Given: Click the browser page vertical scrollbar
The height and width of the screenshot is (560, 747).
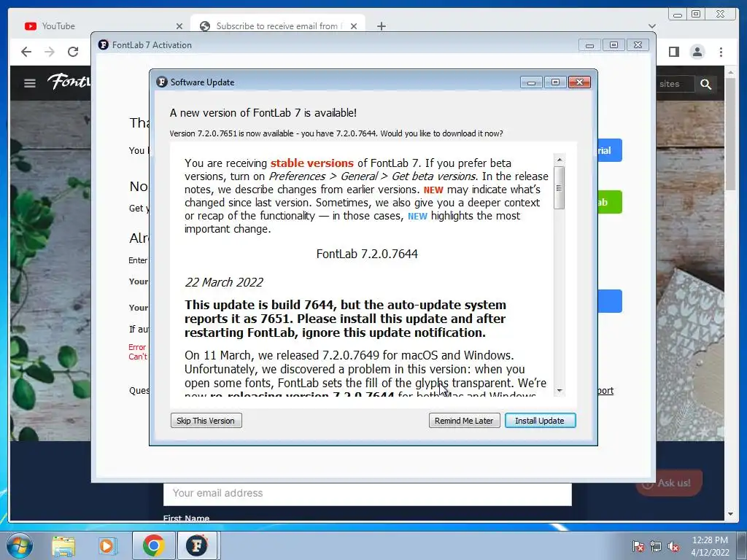Looking at the screenshot, I should (x=731, y=133).
